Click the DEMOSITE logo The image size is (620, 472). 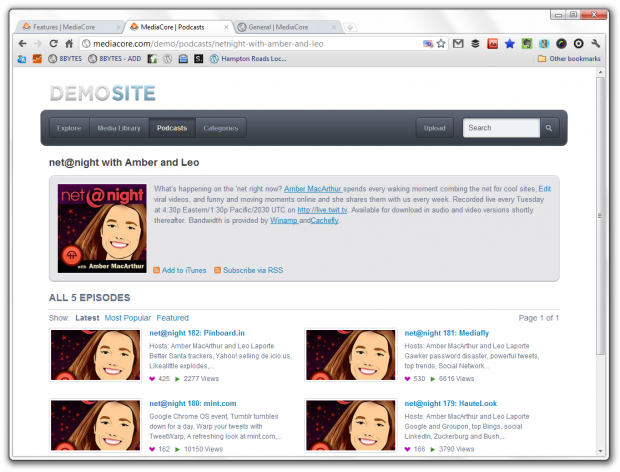102,93
